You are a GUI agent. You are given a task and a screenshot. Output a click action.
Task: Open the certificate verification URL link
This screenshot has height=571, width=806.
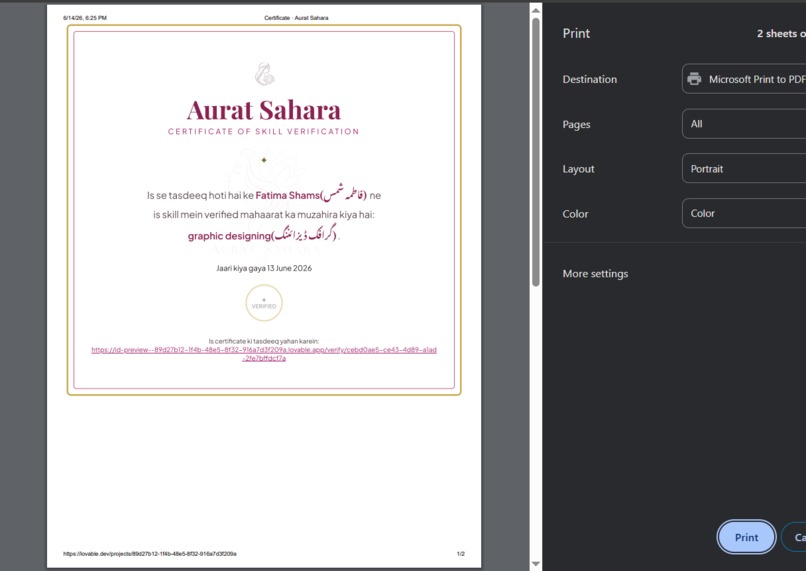[264, 354]
